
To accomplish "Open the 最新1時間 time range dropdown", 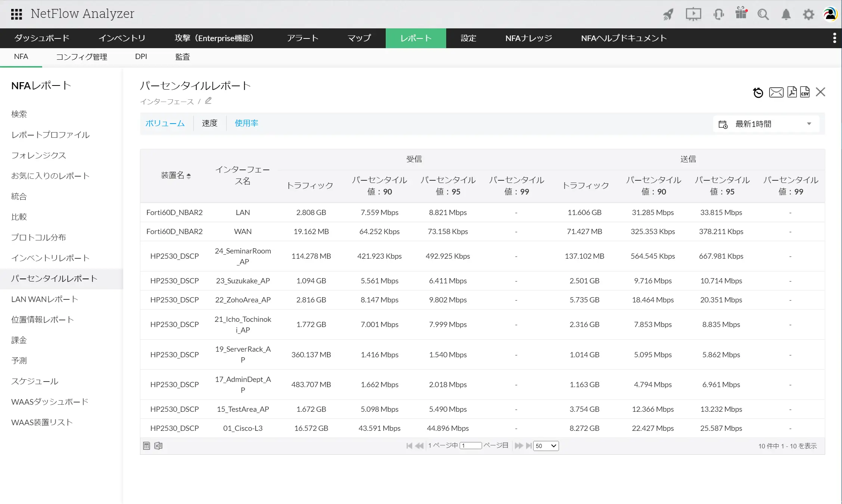I will coord(766,124).
